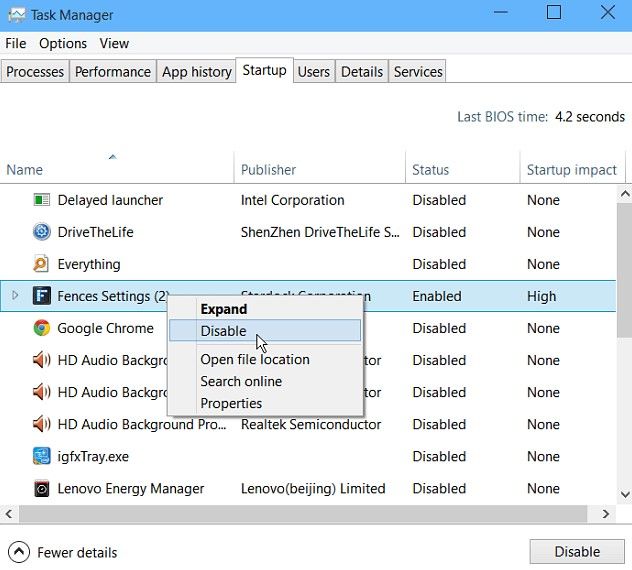The height and width of the screenshot is (570, 632).
Task: Click the Intel Corporation publisher cell
Action: [x=293, y=200]
